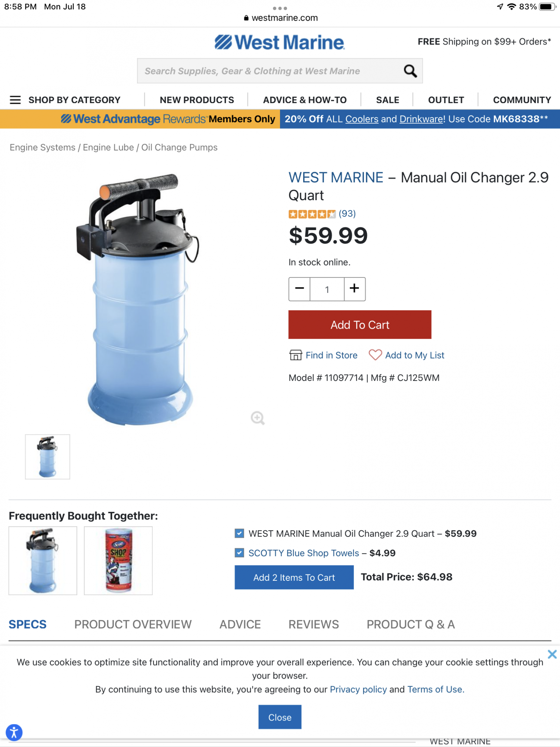Click the heart icon for My List

click(375, 355)
